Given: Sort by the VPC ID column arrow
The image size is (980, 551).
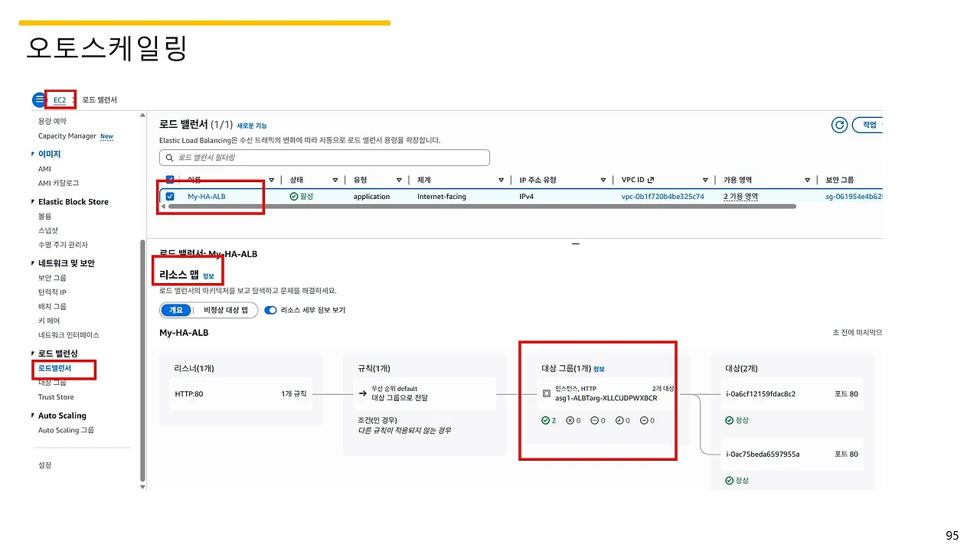Looking at the screenshot, I should point(705,180).
